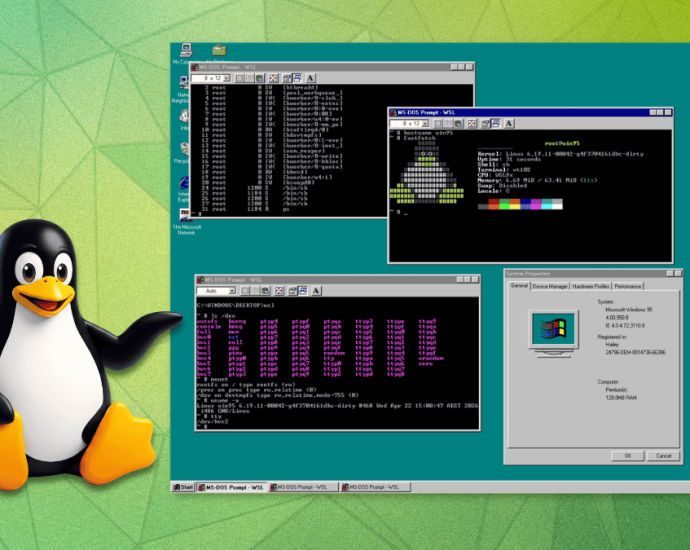Screen dimensions: 690x550
Task: Switch to the General tab in System Properties
Action: click(519, 286)
